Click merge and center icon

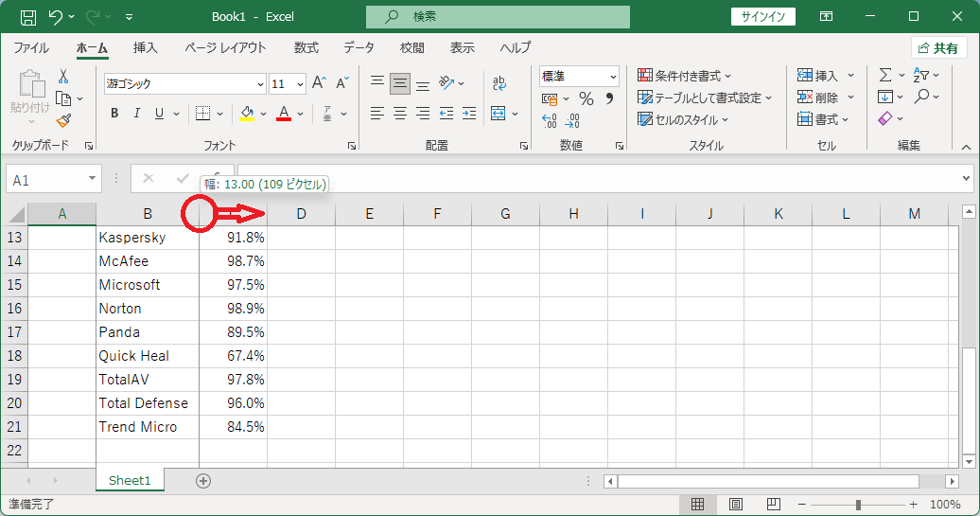(499, 114)
